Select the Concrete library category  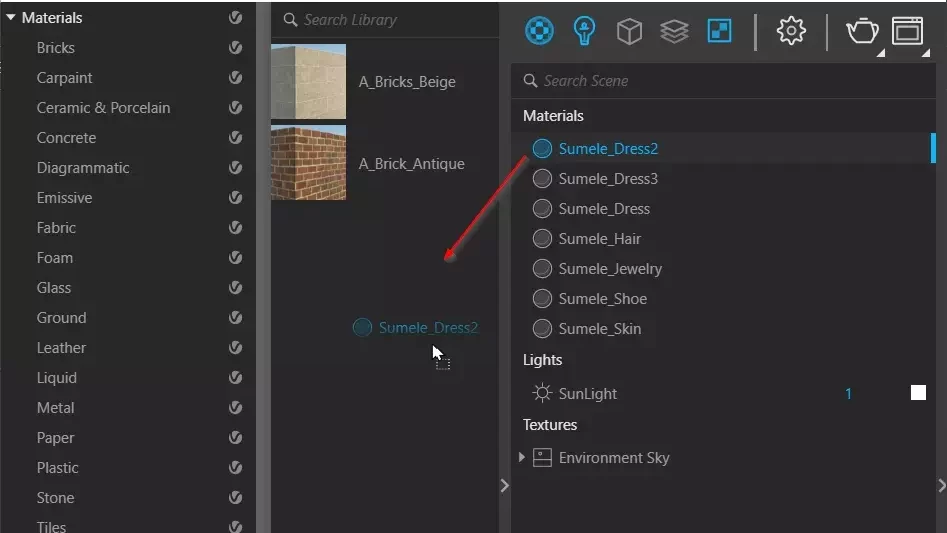click(x=66, y=138)
